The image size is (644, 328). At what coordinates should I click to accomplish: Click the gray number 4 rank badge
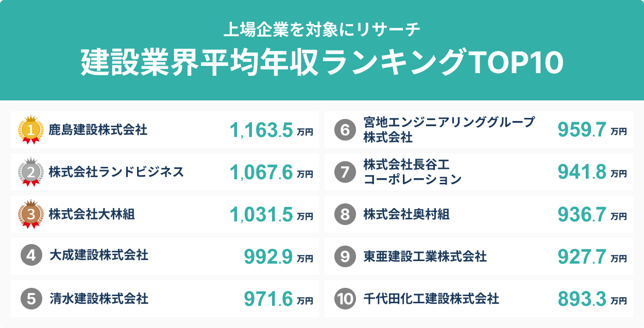(31, 255)
